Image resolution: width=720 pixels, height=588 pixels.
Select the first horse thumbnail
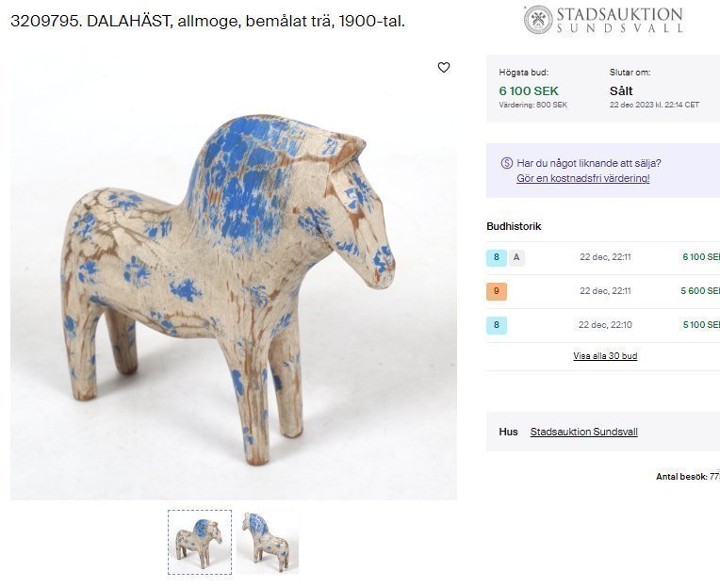(x=200, y=542)
